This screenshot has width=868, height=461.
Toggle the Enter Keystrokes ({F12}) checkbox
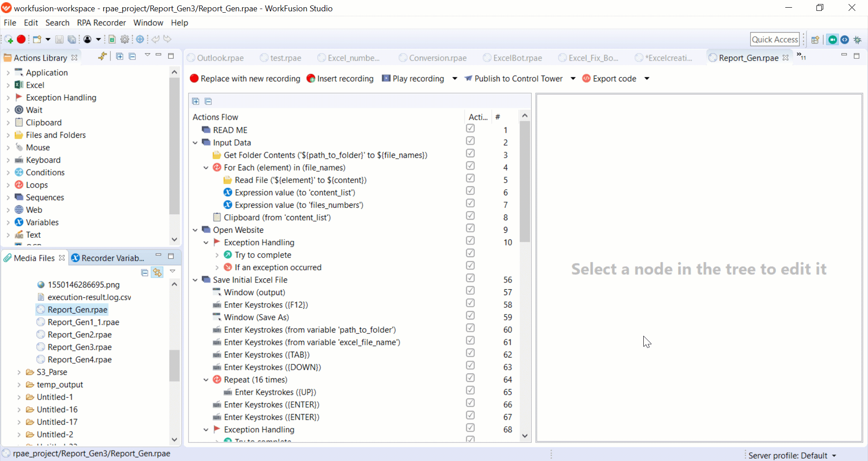(x=471, y=304)
